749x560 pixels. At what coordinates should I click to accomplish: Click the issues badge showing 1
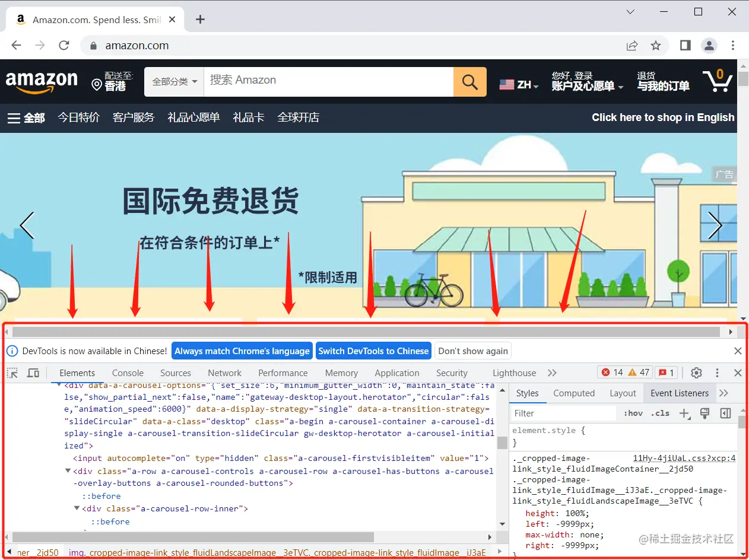click(667, 373)
